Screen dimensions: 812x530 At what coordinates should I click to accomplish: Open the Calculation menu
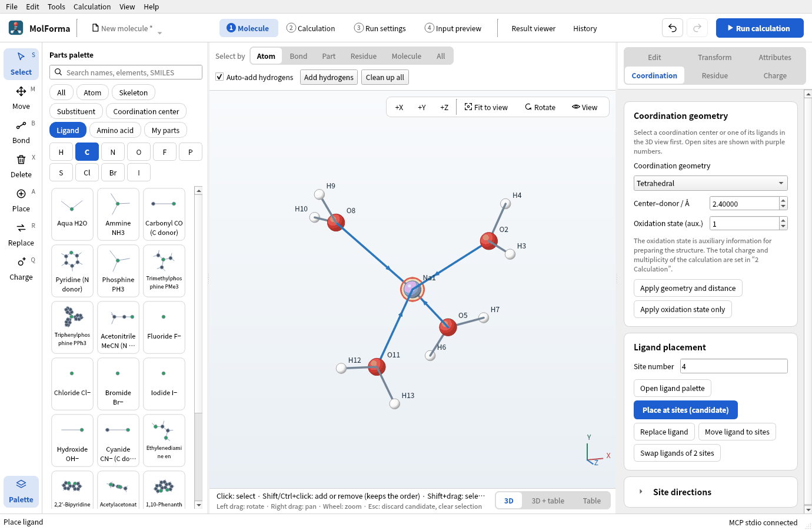pos(92,6)
